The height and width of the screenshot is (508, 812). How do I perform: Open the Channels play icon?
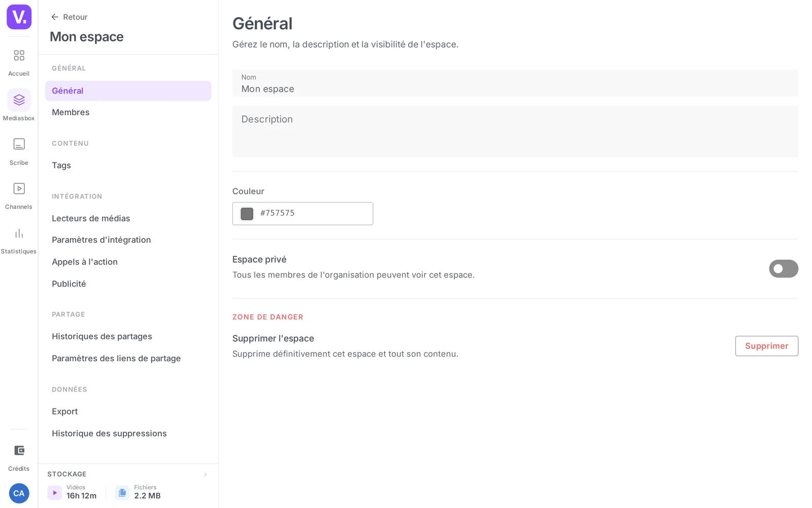pos(19,188)
